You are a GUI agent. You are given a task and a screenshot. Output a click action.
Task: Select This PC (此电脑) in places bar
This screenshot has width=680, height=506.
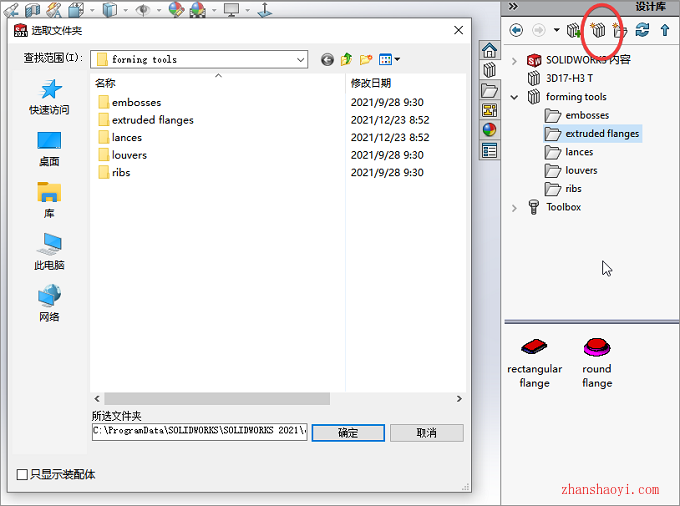point(49,252)
